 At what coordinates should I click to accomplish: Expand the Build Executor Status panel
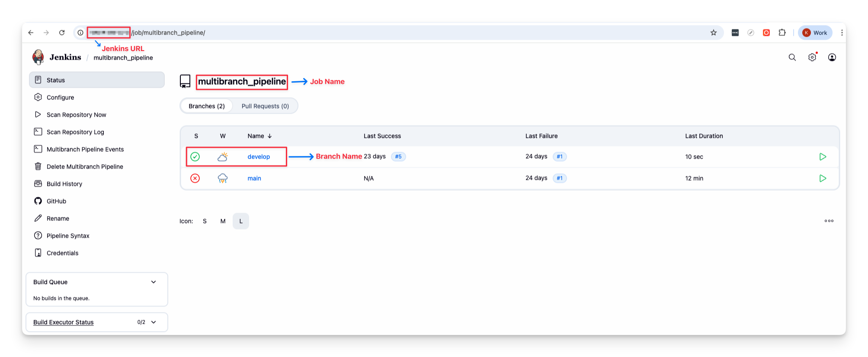point(154,322)
